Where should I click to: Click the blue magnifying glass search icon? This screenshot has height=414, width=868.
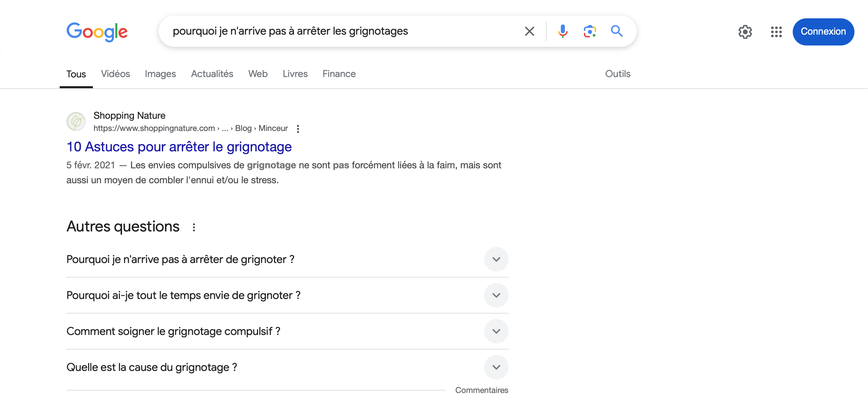point(617,31)
